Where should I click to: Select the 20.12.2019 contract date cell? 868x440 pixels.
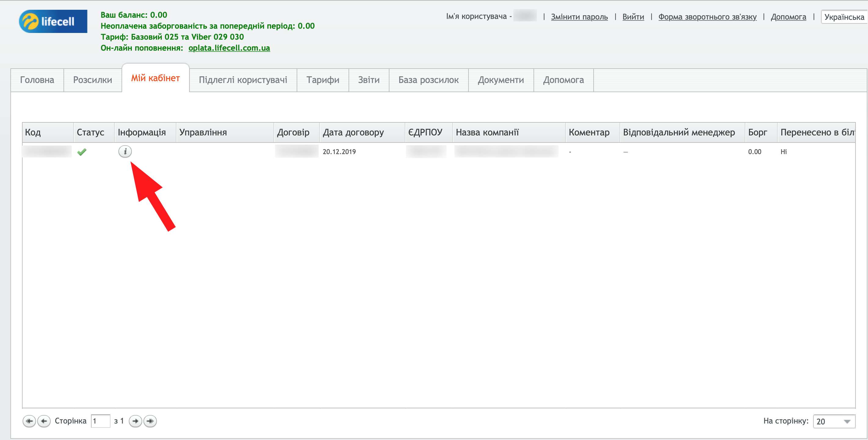[339, 152]
